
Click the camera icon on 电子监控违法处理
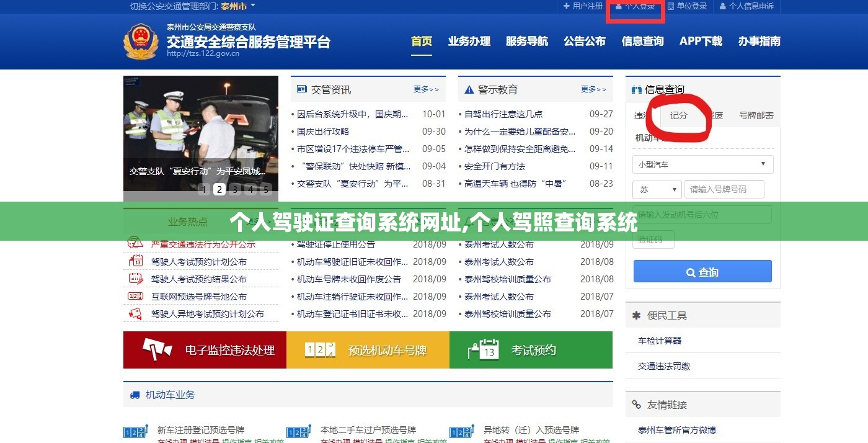click(157, 349)
